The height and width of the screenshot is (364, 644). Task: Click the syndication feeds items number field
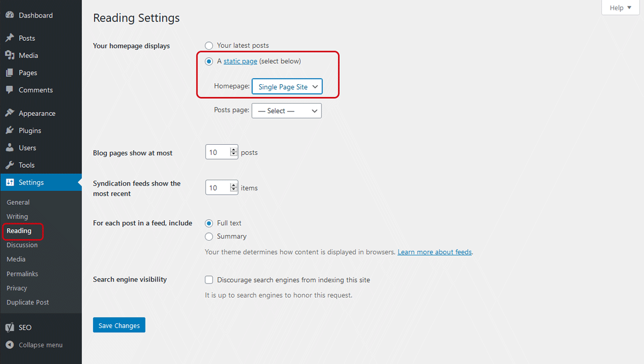coord(217,188)
